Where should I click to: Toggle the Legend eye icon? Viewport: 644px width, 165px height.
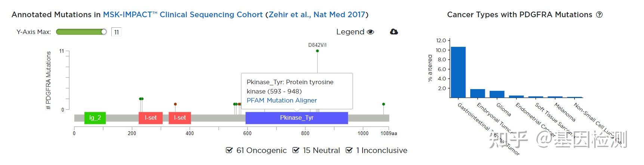point(370,32)
